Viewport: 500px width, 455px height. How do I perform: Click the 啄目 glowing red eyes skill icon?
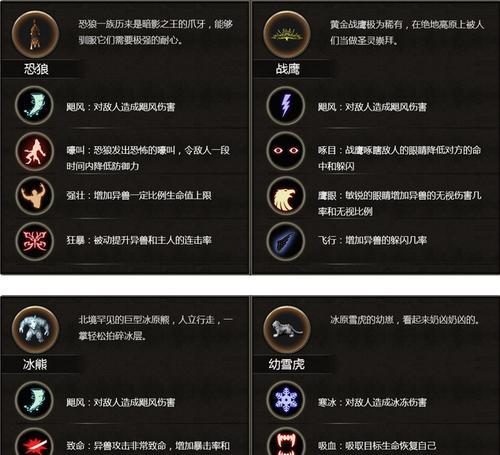pos(286,151)
